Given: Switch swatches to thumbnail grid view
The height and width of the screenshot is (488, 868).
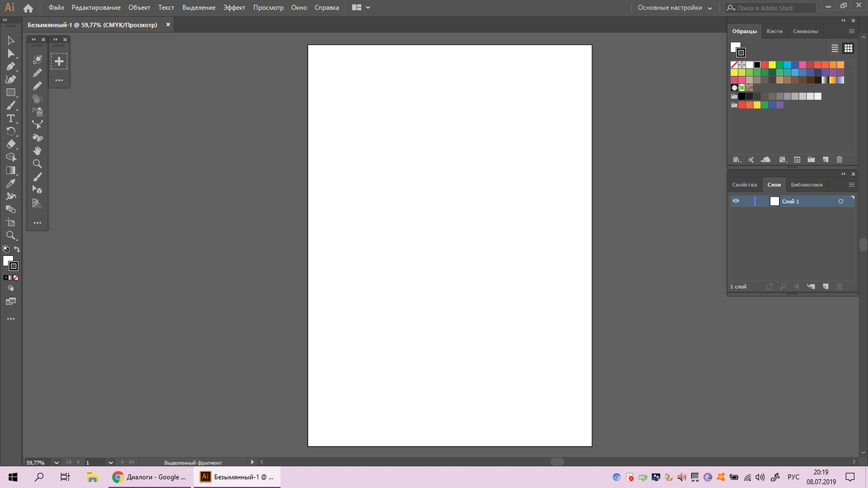Looking at the screenshot, I should pyautogui.click(x=848, y=48).
